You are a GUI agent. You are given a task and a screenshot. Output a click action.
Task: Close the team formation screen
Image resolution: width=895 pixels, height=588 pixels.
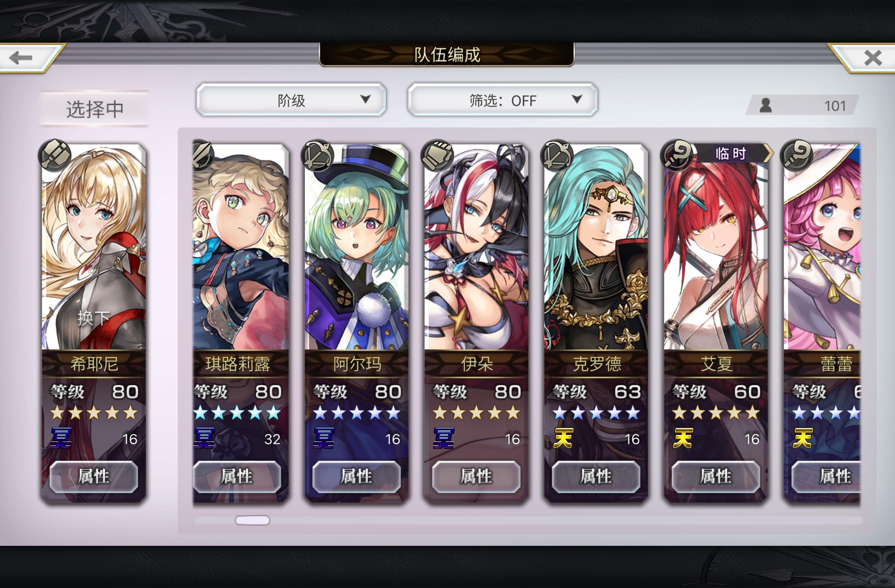click(x=872, y=58)
